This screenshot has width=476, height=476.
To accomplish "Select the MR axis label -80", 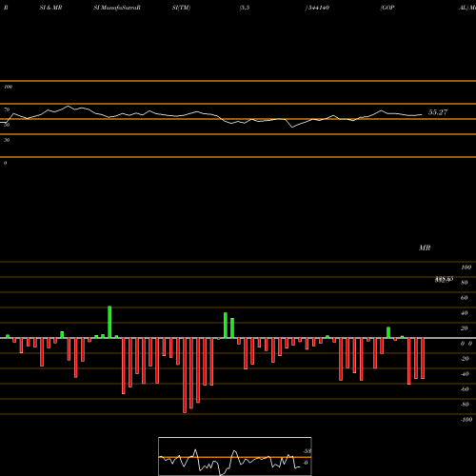I will pyautogui.click(x=465, y=405).
